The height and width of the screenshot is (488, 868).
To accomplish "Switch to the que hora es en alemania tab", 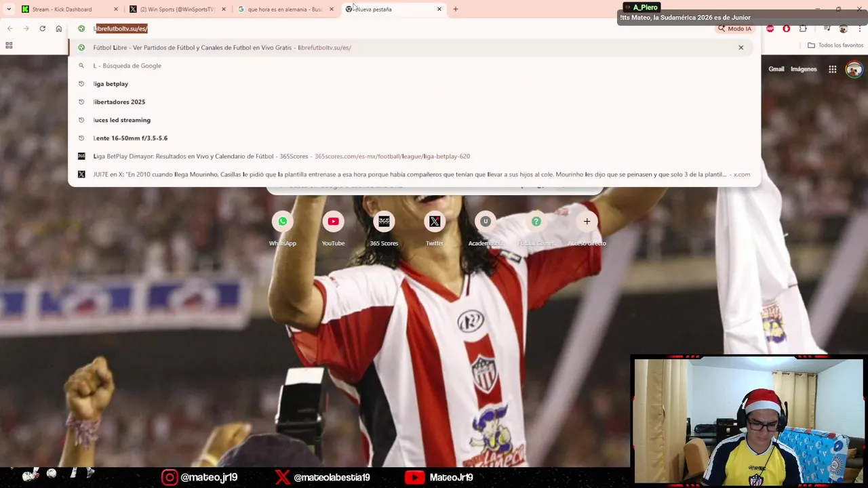I will [x=285, y=9].
